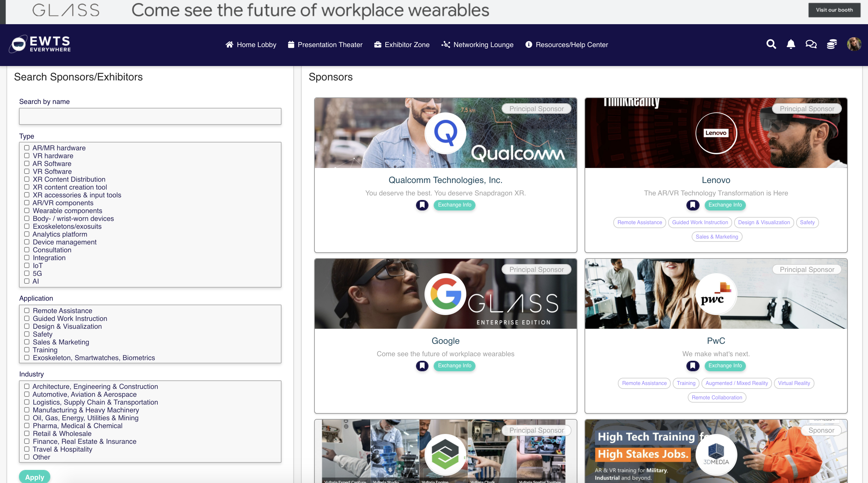
Task: Open Exhibitor Zone
Action: pyautogui.click(x=402, y=44)
